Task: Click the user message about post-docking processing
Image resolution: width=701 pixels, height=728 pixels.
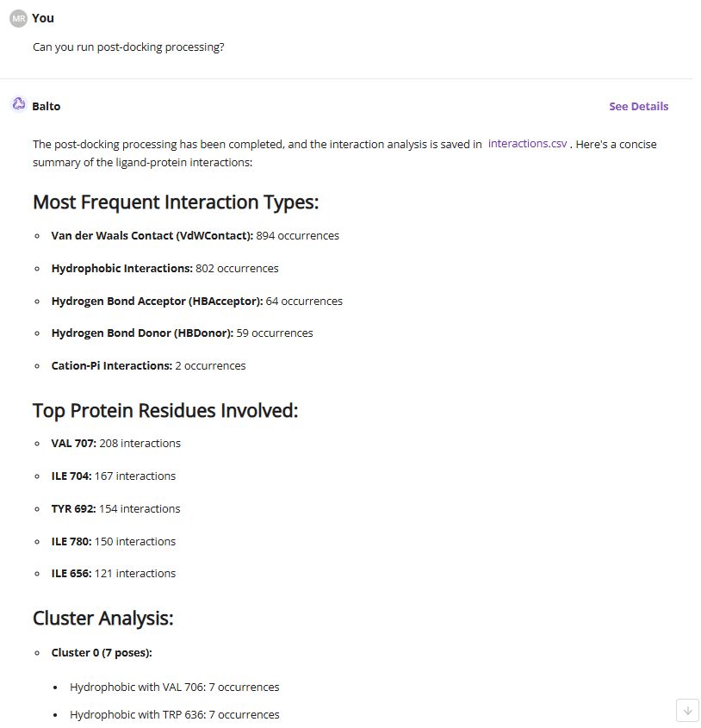Action: pos(128,47)
